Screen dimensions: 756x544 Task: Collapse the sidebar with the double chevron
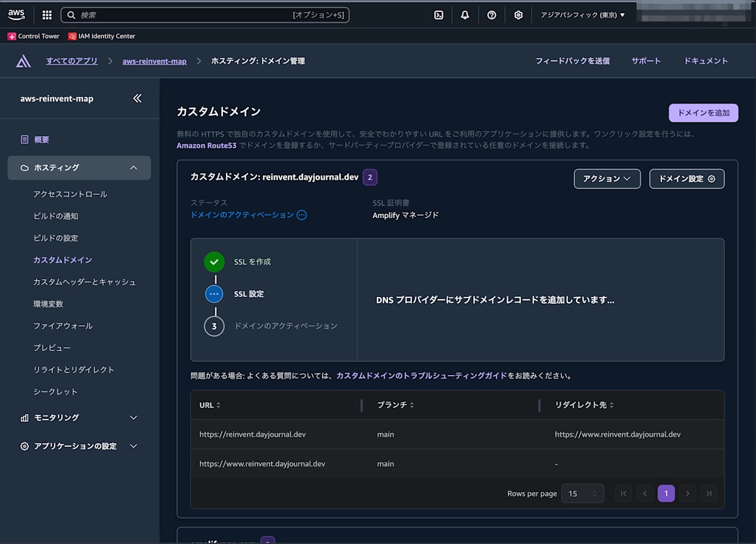(x=137, y=98)
